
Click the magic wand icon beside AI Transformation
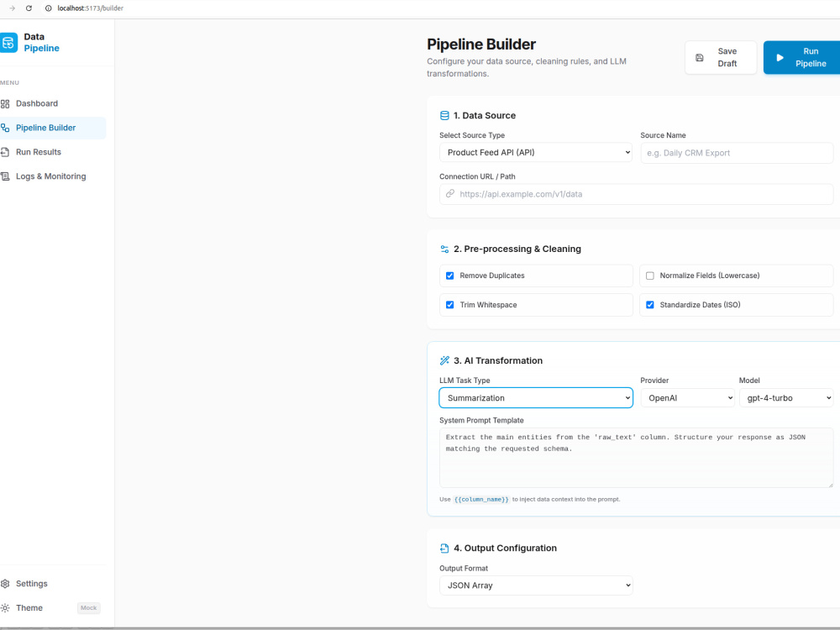click(x=444, y=360)
